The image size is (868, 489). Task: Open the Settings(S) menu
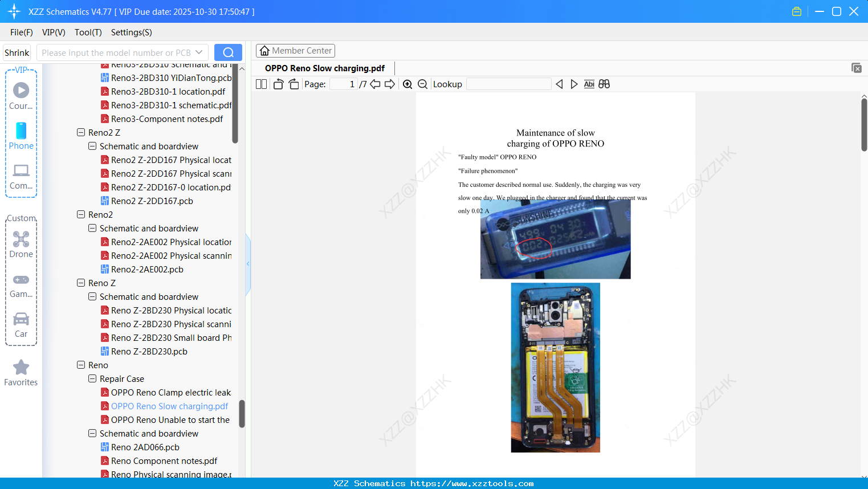(x=132, y=32)
